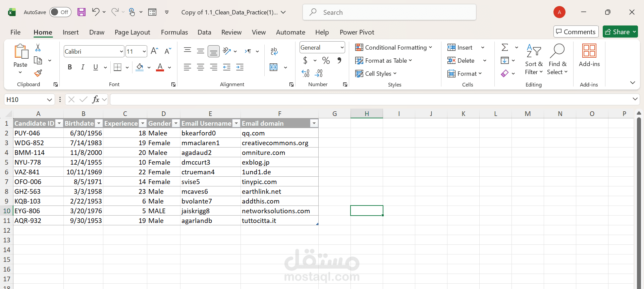This screenshot has width=644, height=289.
Task: Click the Fill down arrow icon
Action: click(505, 60)
